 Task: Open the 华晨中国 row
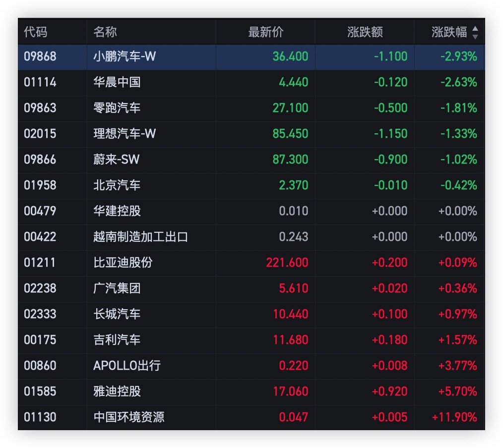pyautogui.click(x=117, y=82)
